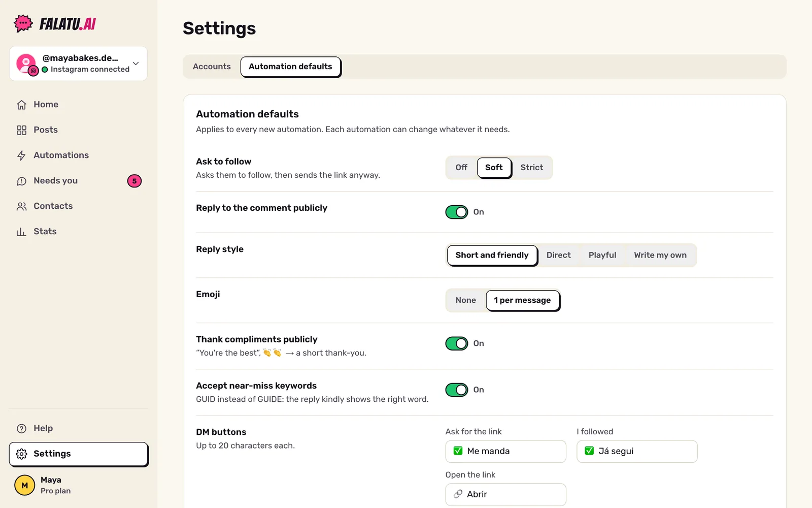Viewport: 812px width, 508px height.
Task: Toggle Reply to the comment publicly switch
Action: [x=457, y=212]
